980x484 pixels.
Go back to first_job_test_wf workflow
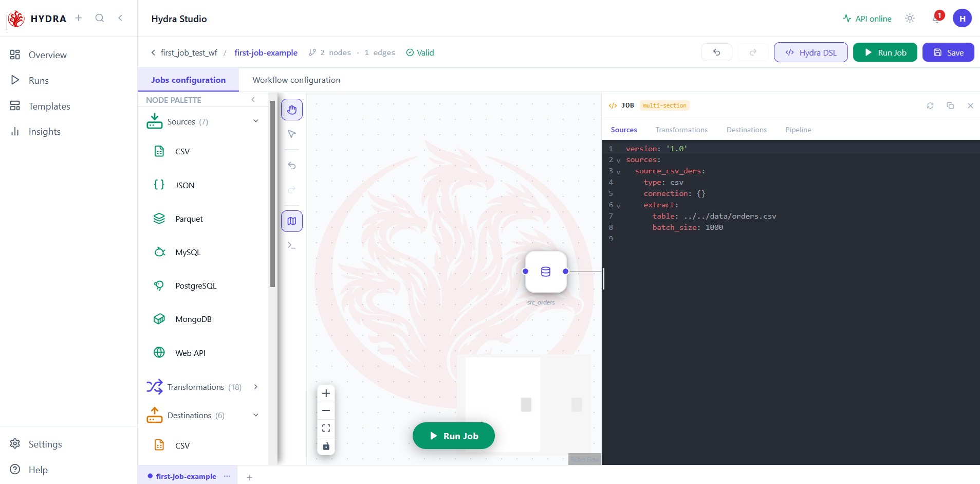click(184, 52)
